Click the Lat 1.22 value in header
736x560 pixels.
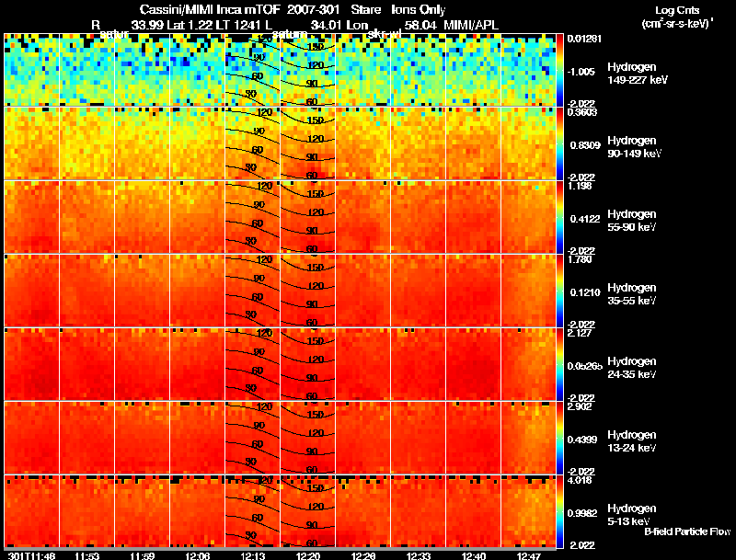tap(190, 25)
